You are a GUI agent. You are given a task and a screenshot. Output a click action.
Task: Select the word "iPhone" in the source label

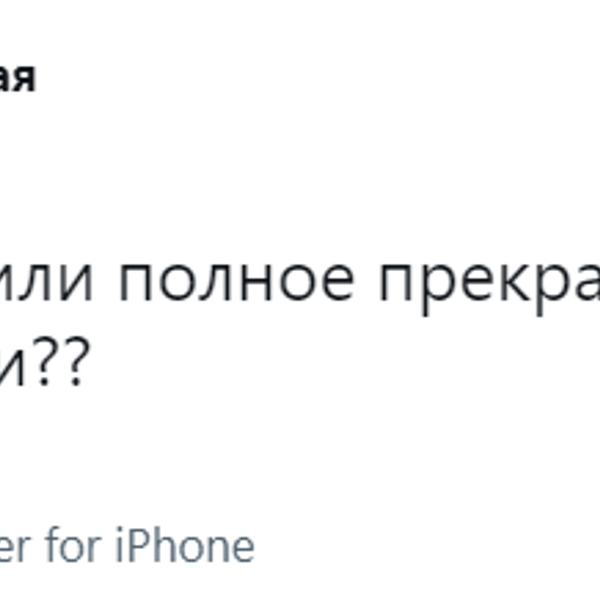click(x=185, y=545)
